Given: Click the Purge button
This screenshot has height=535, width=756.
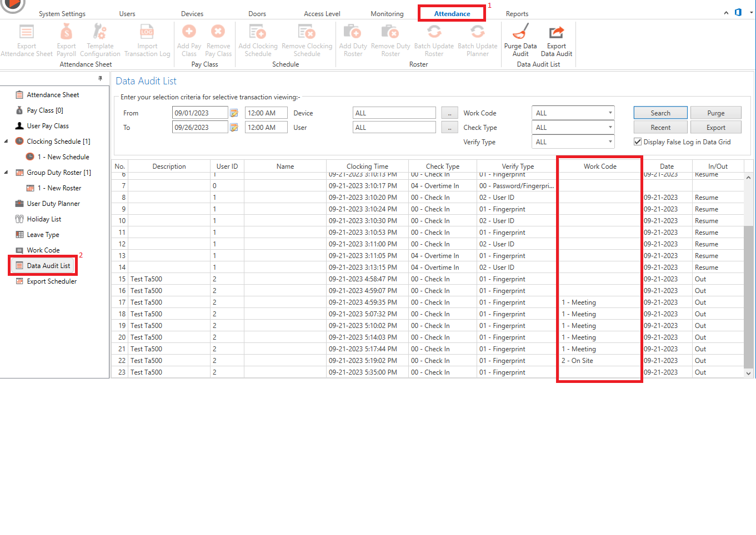Looking at the screenshot, I should (x=716, y=113).
